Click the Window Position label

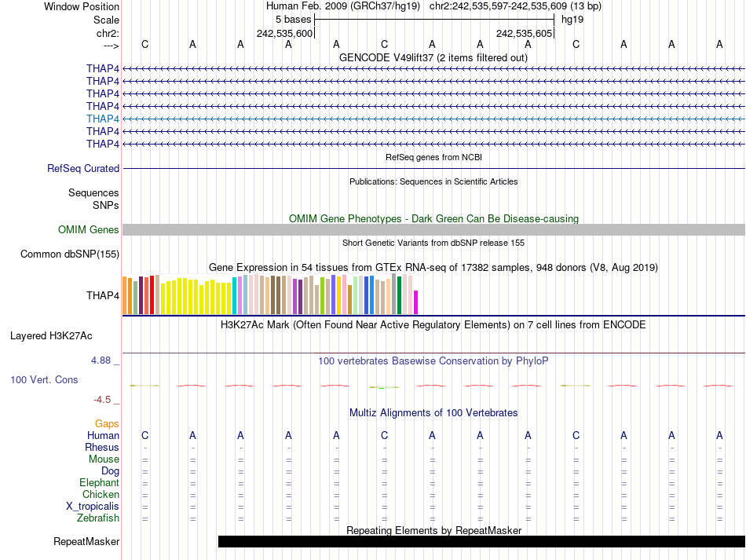point(82,6)
